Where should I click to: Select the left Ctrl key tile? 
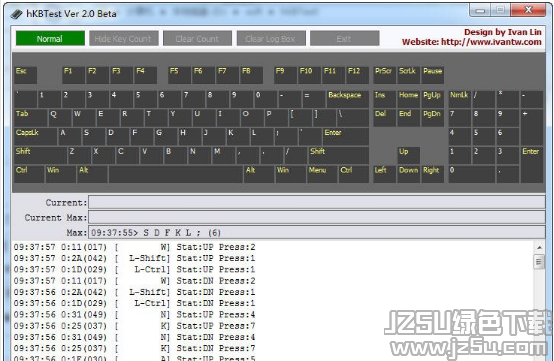point(29,174)
